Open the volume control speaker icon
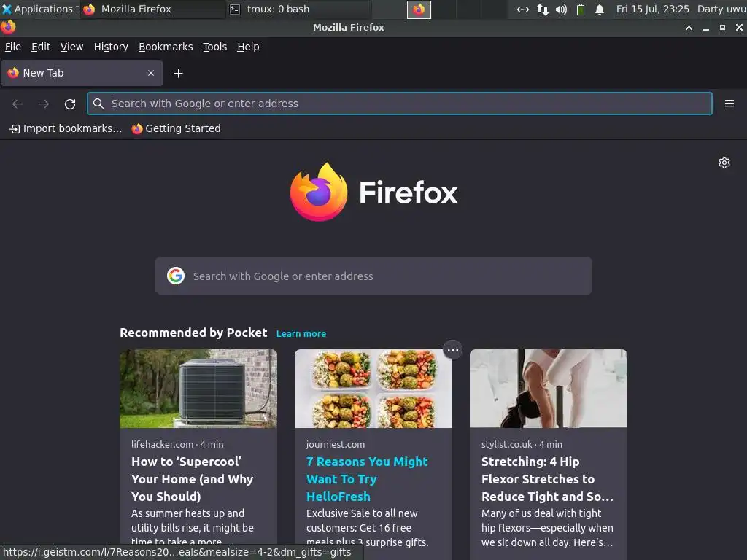 coord(561,9)
